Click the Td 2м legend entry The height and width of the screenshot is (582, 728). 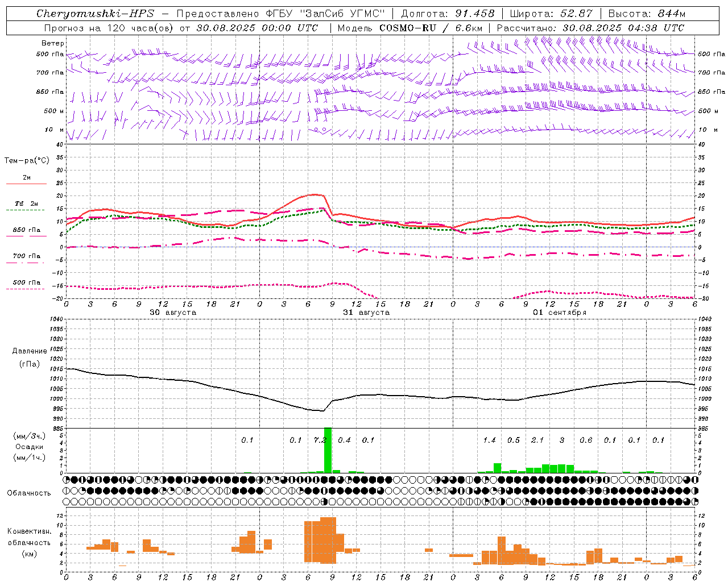click(26, 203)
